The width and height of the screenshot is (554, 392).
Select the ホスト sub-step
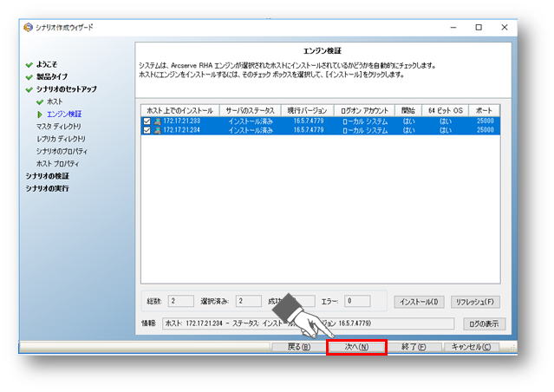[x=55, y=101]
